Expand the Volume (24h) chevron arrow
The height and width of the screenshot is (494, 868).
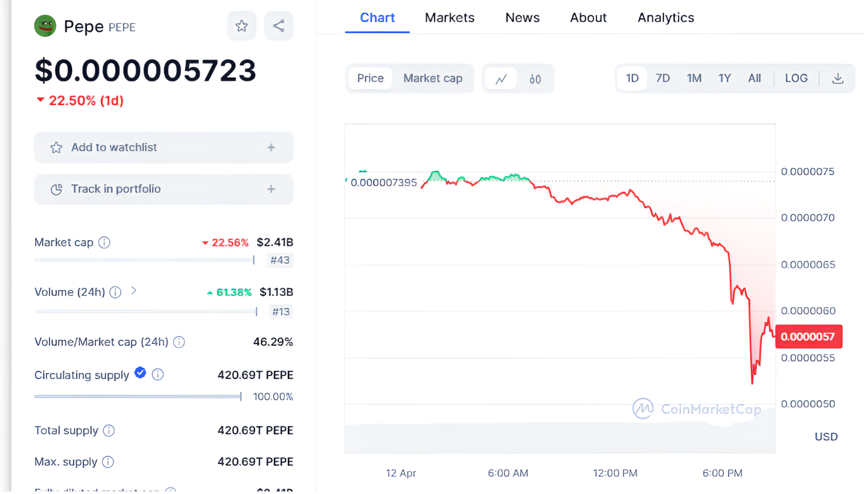134,291
